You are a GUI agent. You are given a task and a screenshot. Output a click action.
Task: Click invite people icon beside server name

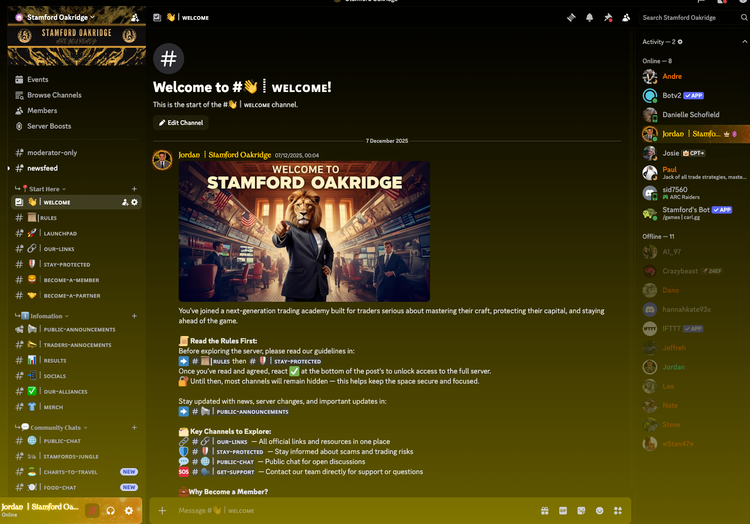tap(135, 18)
